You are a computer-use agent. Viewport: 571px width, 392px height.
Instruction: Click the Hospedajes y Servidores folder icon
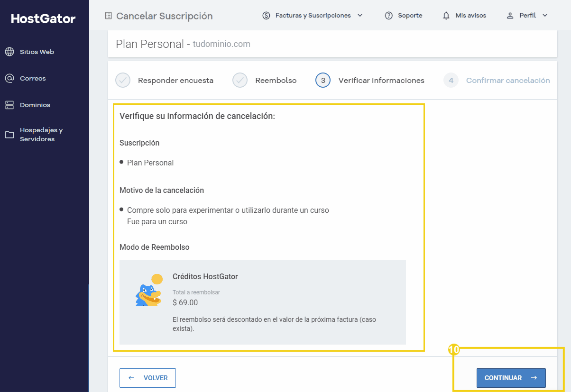coord(9,135)
